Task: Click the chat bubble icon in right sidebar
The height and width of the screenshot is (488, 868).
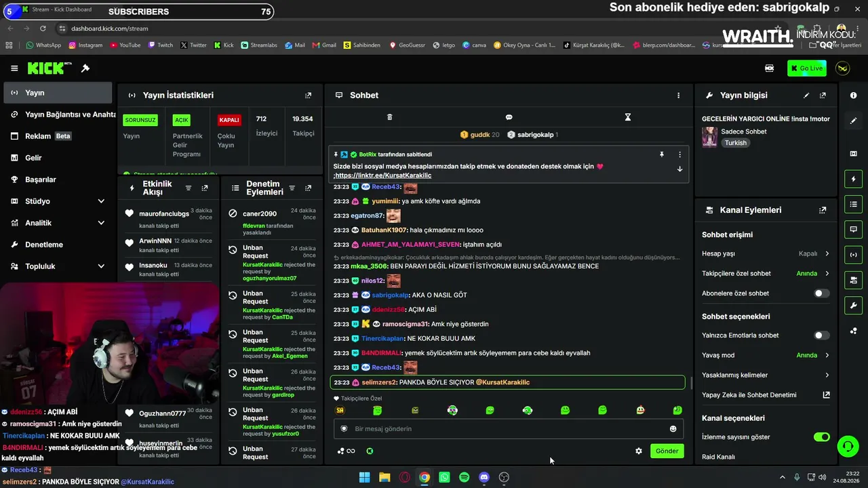Action: click(853, 230)
